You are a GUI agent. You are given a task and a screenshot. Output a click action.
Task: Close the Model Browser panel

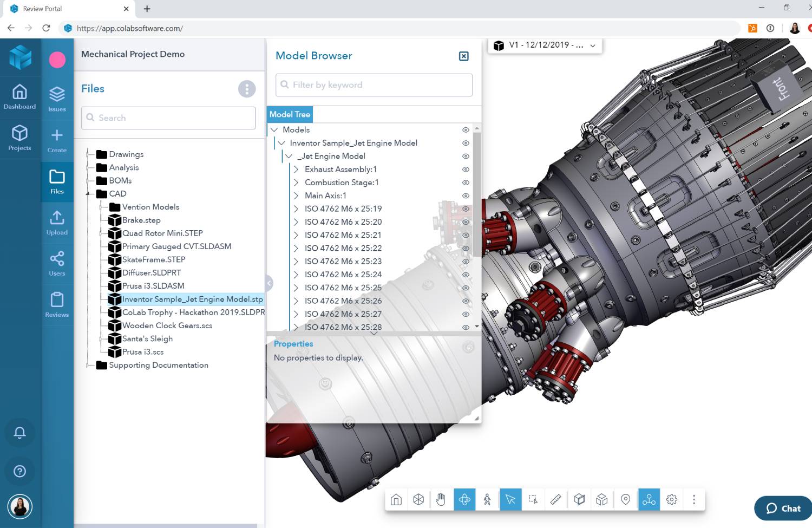pos(464,56)
